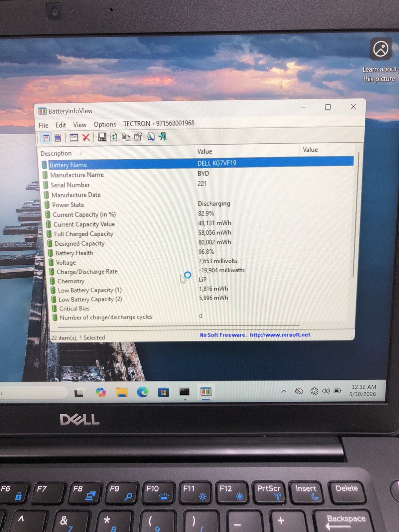The height and width of the screenshot is (532, 399).
Task: Open Microsoft Store from the taskbar
Action: click(163, 392)
